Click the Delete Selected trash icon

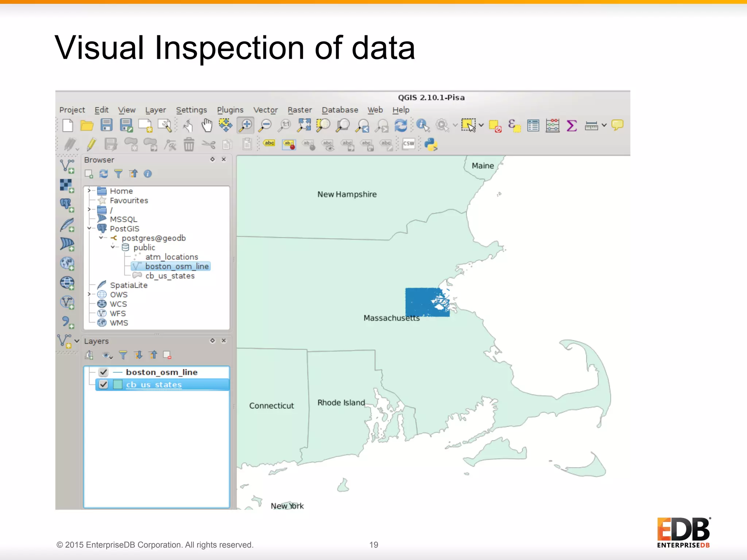tap(189, 144)
